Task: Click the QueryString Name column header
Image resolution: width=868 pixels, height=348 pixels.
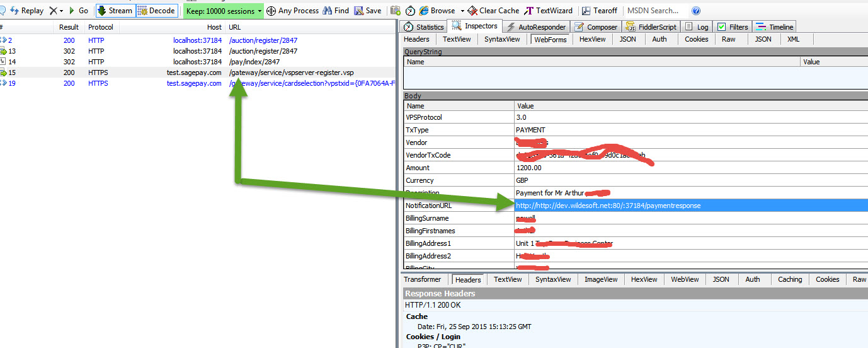Action: click(x=602, y=62)
